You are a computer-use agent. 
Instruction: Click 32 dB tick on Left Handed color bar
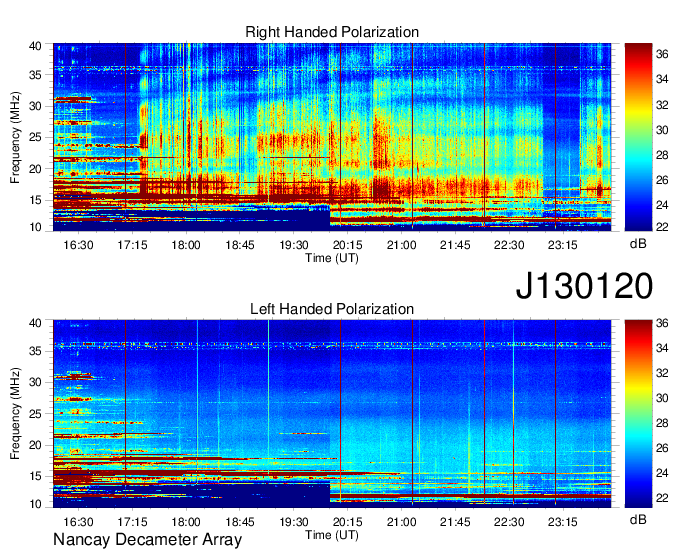click(662, 373)
